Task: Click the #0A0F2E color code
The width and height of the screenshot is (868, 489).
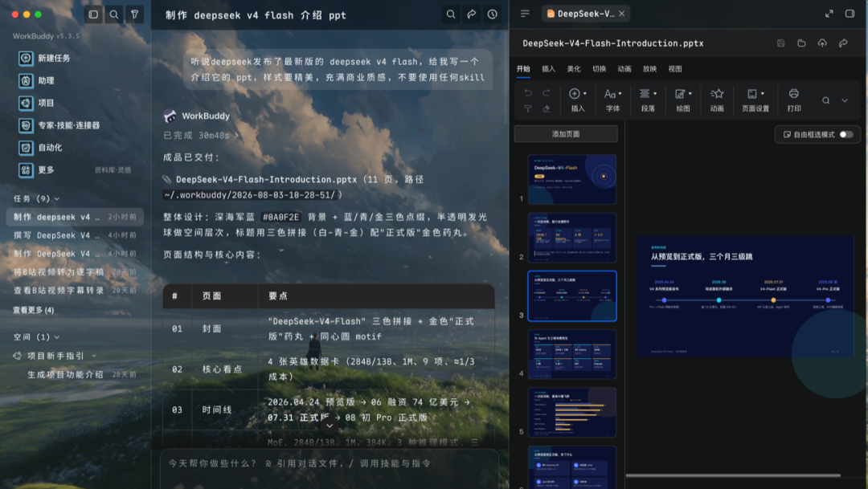Action: pos(280,218)
